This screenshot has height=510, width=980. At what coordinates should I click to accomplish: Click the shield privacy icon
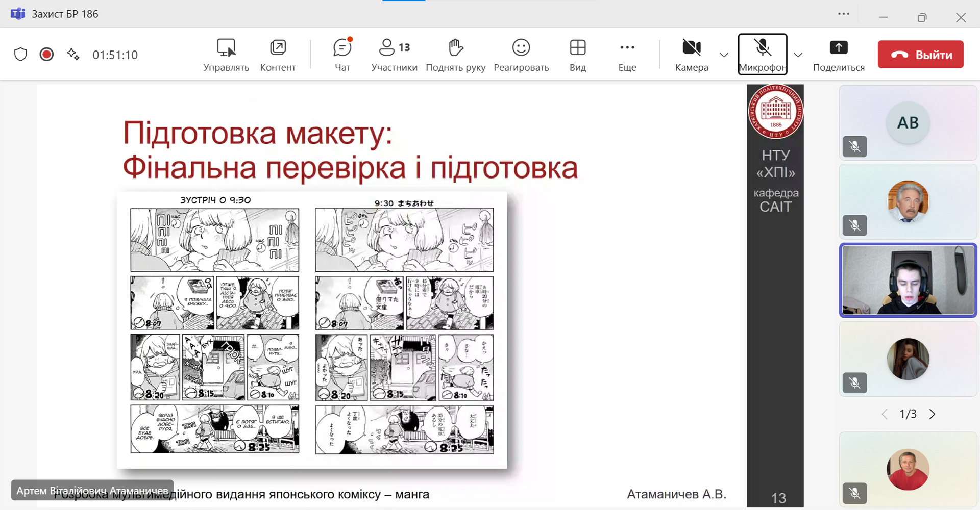[x=20, y=55]
